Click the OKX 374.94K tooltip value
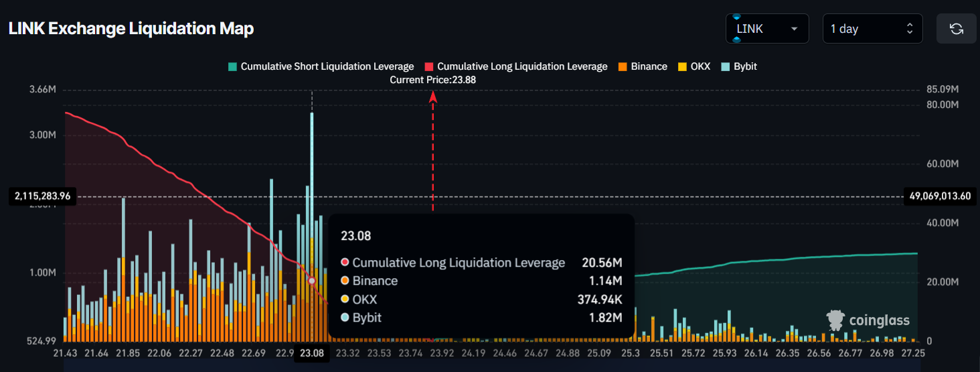 [x=600, y=299]
